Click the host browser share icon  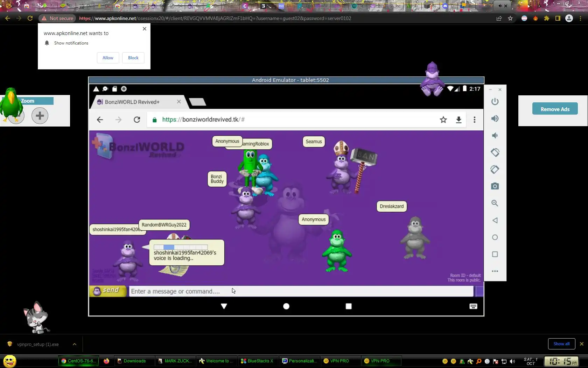click(499, 18)
